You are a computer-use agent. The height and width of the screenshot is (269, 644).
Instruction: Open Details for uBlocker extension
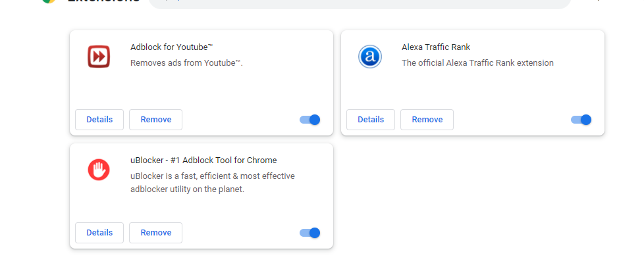pos(99,233)
